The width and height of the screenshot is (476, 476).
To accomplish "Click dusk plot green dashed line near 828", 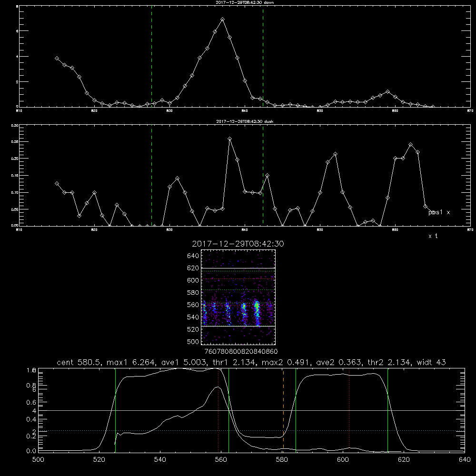I will 151,175.
